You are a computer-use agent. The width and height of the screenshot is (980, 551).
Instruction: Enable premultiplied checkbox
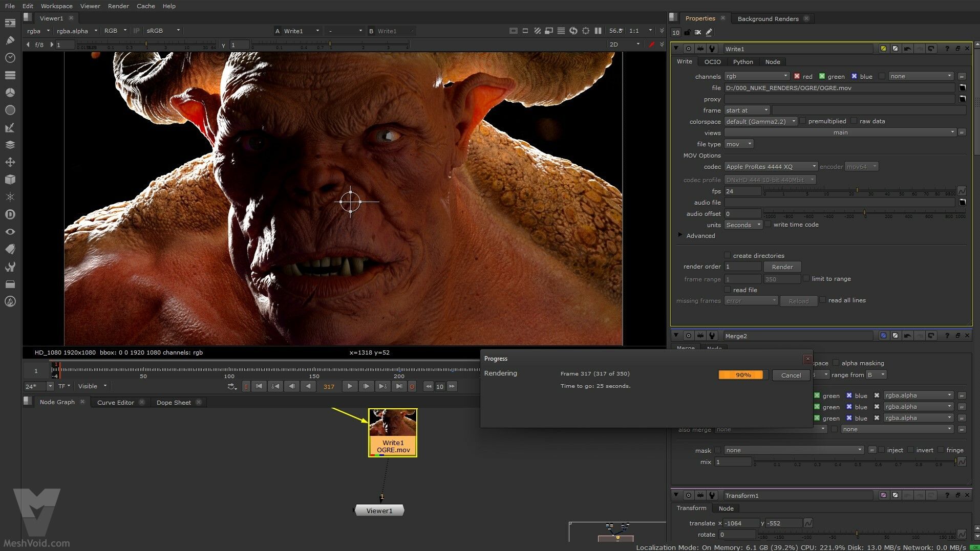pos(803,121)
